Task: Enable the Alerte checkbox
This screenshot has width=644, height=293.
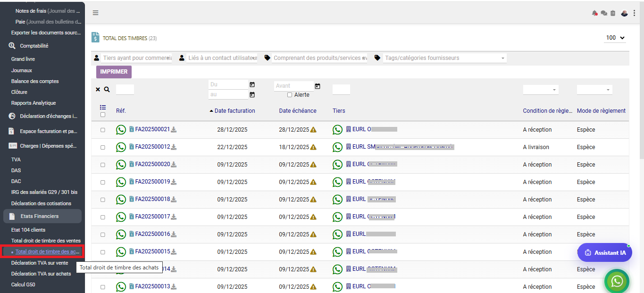Action: coord(290,95)
